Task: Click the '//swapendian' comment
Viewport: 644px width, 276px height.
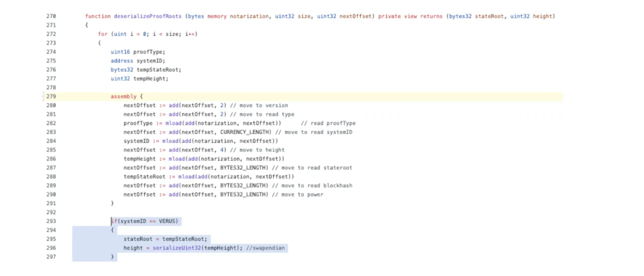Action: pos(266,248)
